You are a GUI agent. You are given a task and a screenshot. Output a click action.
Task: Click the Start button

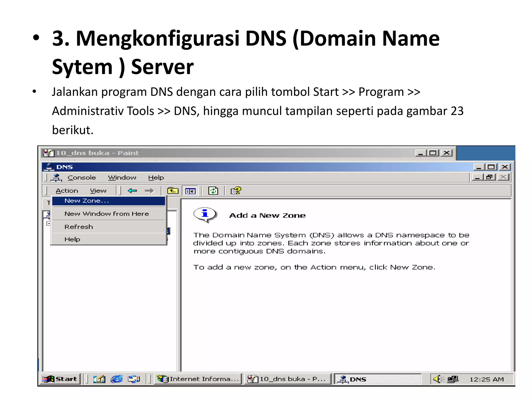[x=61, y=379]
